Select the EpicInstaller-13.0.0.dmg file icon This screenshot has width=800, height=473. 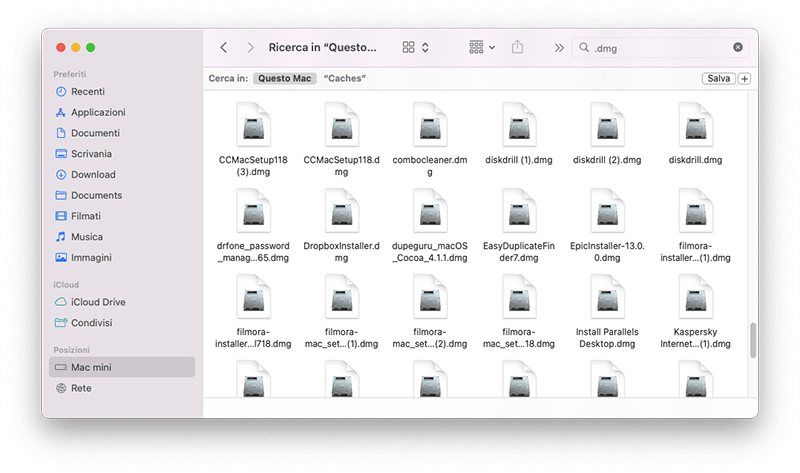607,211
